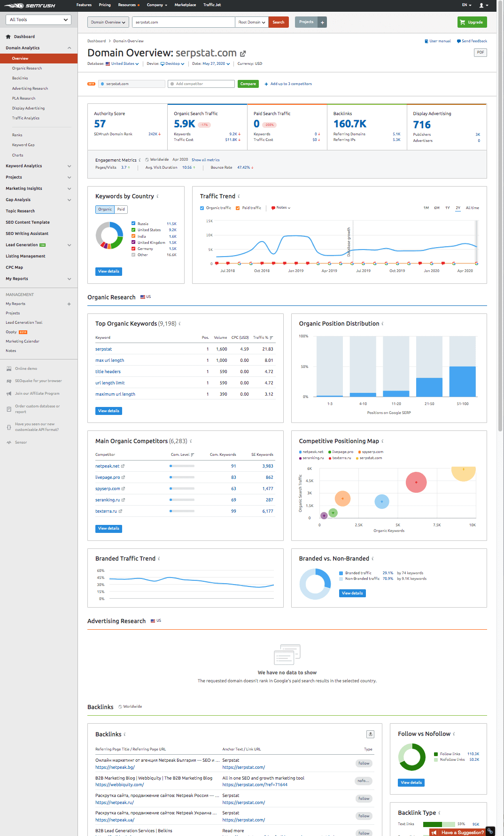Toggle the India country checkbox

tap(133, 236)
